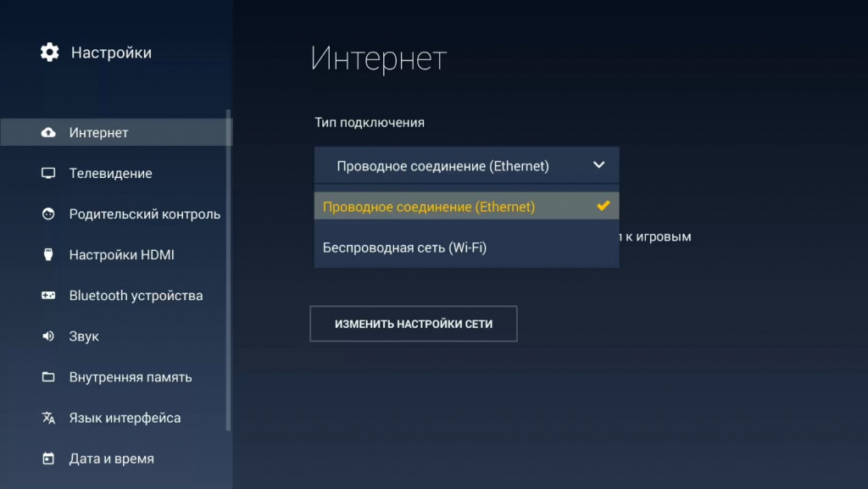Choose Проводное соединение (Ethernet) from the list
The height and width of the screenshot is (489, 868).
(x=428, y=207)
